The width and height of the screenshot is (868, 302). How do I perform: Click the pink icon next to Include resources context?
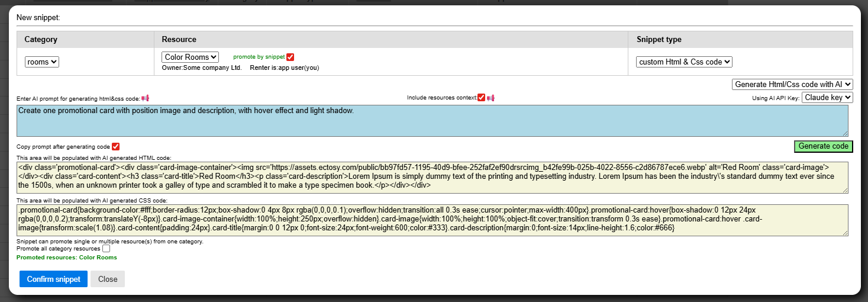click(491, 98)
